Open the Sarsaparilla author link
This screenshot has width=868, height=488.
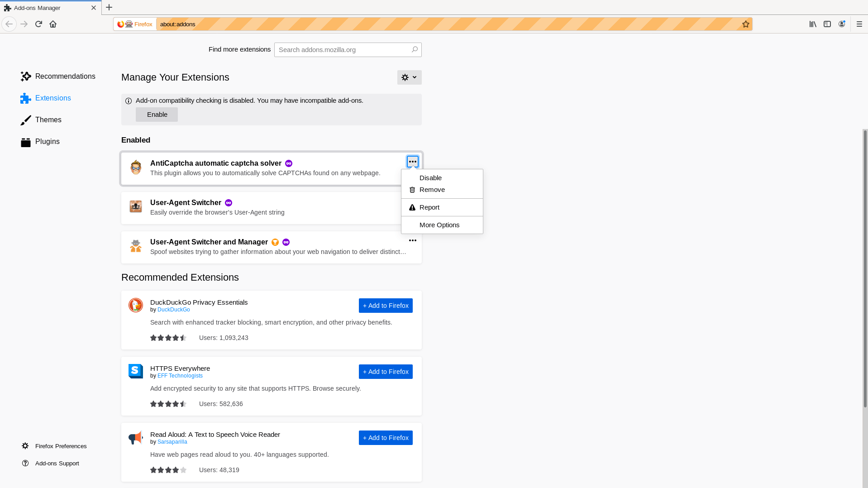(x=172, y=442)
